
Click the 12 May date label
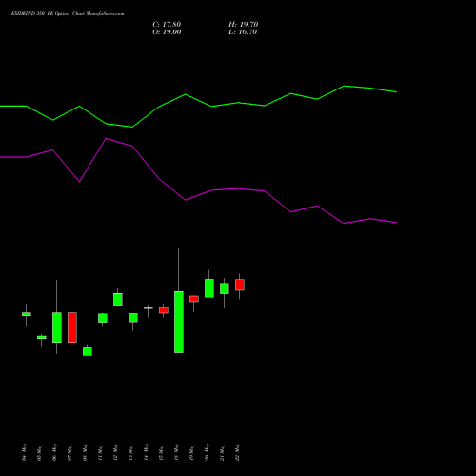tap(116, 452)
